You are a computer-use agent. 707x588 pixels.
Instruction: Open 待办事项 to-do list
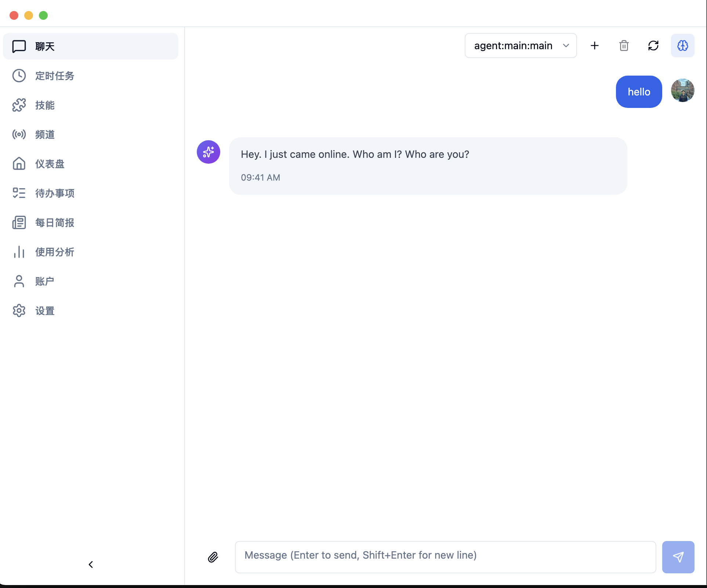click(x=54, y=193)
